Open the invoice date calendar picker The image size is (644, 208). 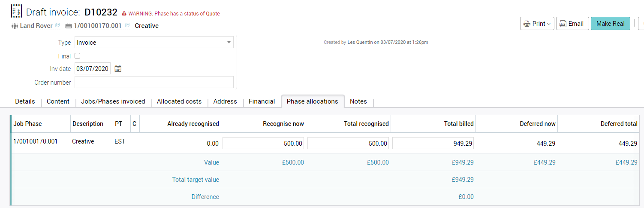(x=118, y=68)
